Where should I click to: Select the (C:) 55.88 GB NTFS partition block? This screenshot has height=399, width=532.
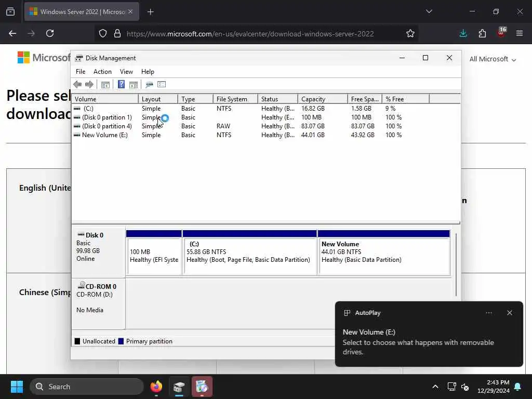tap(250, 253)
